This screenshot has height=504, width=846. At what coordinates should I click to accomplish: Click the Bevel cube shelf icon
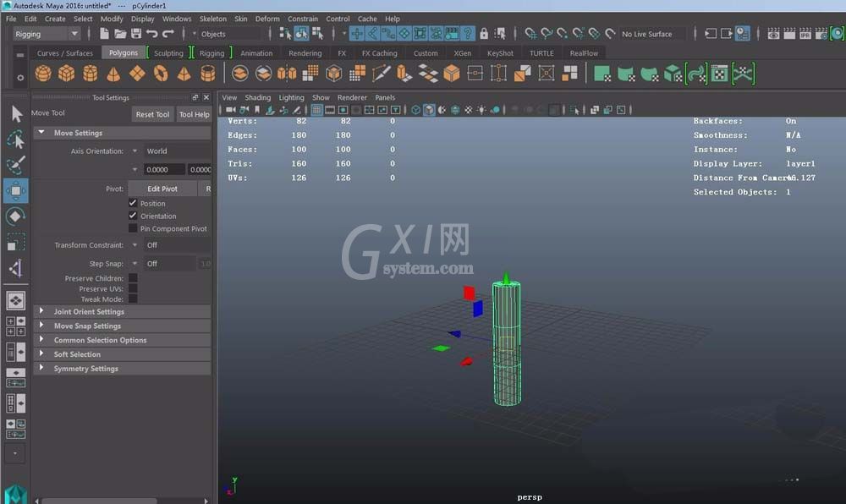tap(452, 74)
